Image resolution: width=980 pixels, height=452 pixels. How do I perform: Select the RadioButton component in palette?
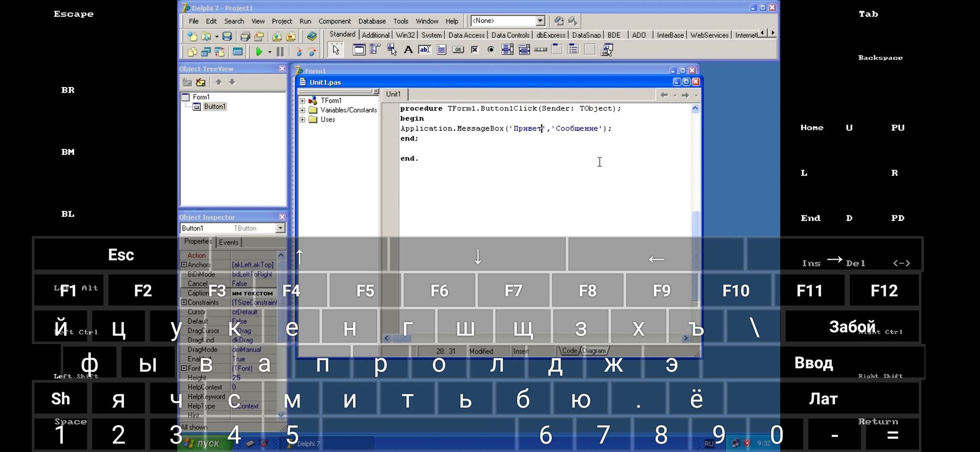[x=491, y=50]
